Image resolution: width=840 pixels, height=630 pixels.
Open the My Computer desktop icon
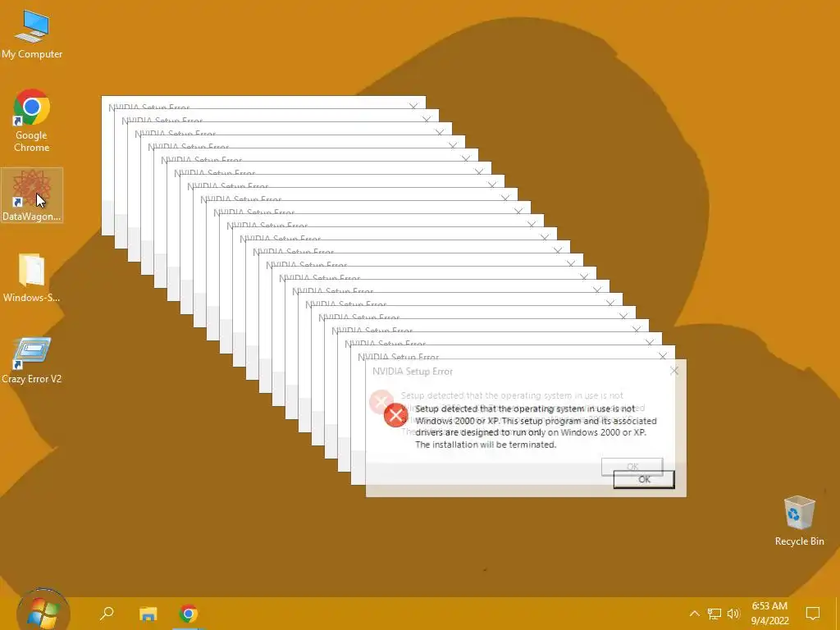[32, 34]
